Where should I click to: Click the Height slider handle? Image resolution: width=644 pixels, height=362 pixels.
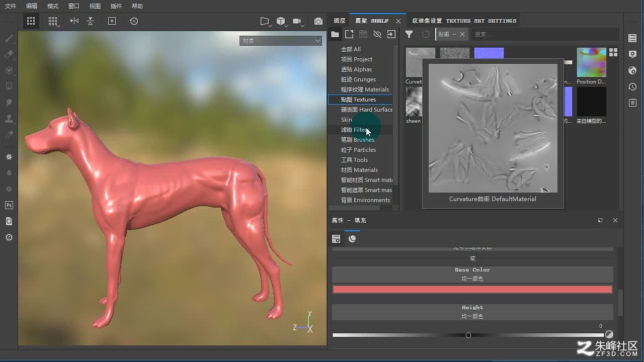468,335
